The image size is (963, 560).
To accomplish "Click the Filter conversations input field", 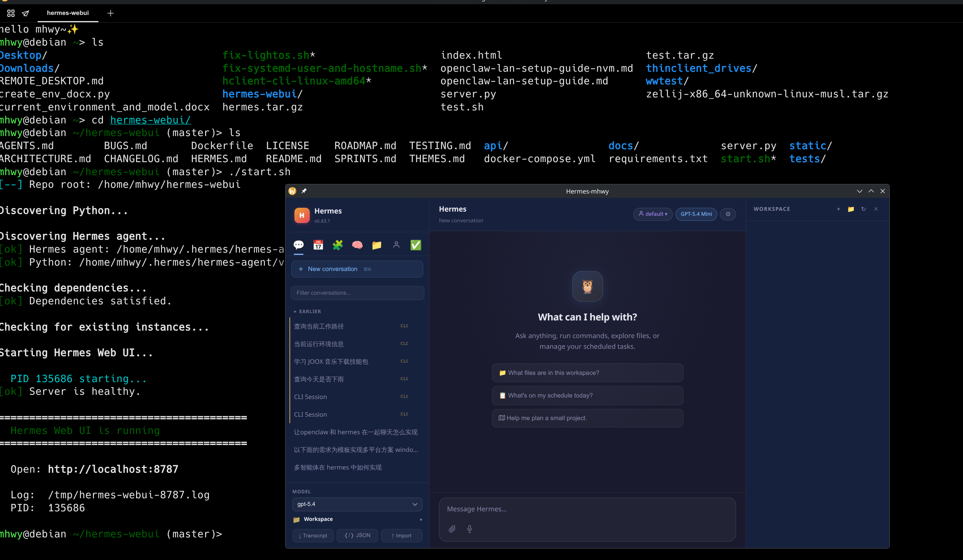I will tap(357, 293).
